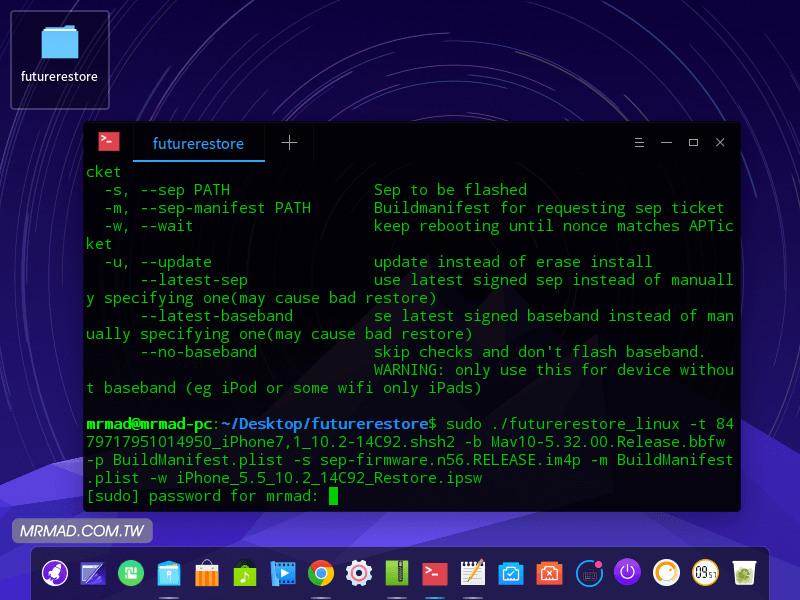Launch Deepin Movie from the dock
This screenshot has width=800, height=600.
tap(283, 572)
